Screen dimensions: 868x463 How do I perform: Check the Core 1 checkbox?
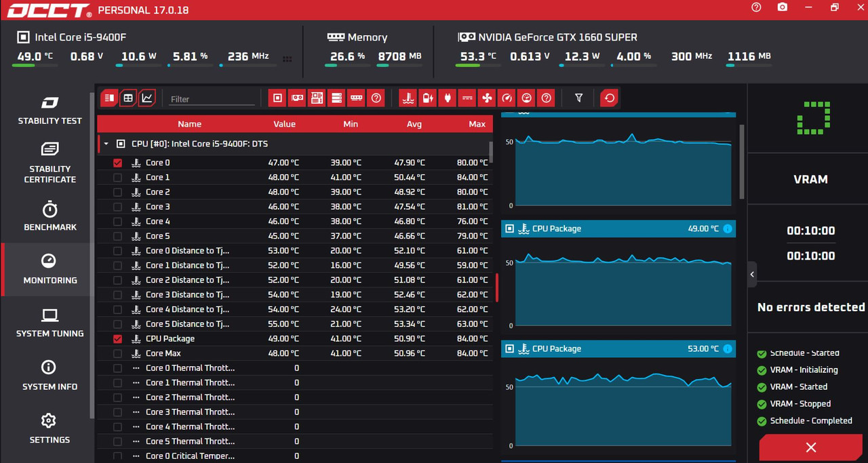click(117, 178)
